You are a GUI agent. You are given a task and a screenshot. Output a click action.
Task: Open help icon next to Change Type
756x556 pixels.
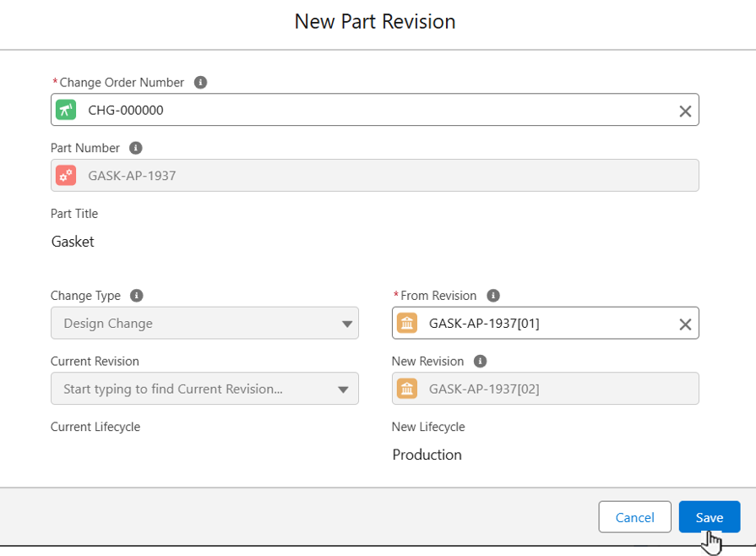point(136,296)
